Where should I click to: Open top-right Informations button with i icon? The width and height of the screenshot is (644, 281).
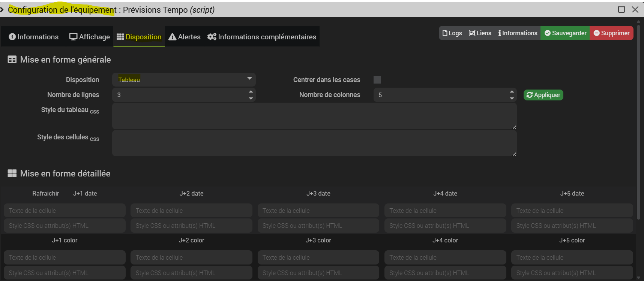coord(518,33)
